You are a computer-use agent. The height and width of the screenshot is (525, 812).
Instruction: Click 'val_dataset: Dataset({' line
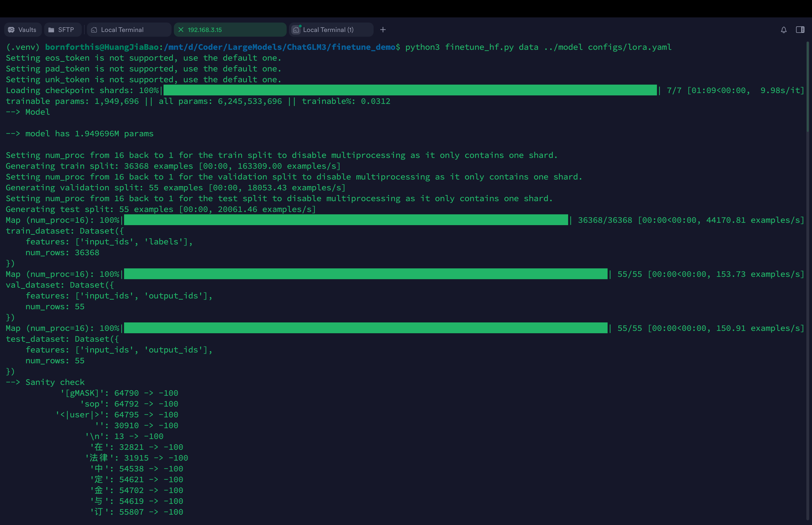[x=60, y=285]
